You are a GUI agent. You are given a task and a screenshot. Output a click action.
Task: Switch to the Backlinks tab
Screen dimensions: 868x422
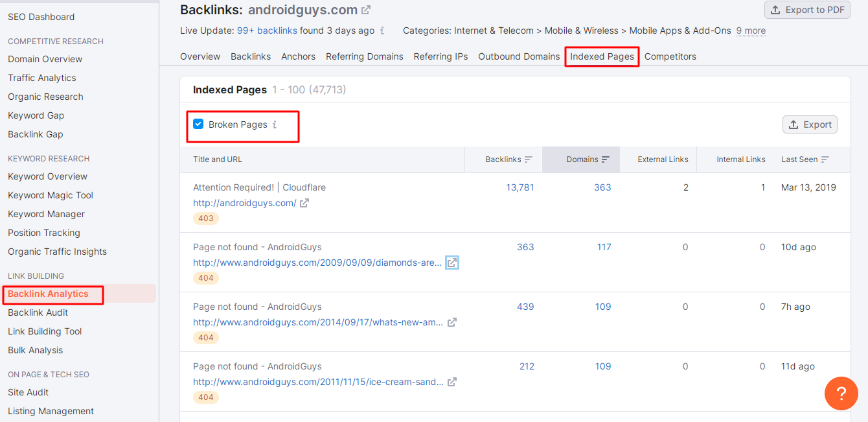pos(251,56)
